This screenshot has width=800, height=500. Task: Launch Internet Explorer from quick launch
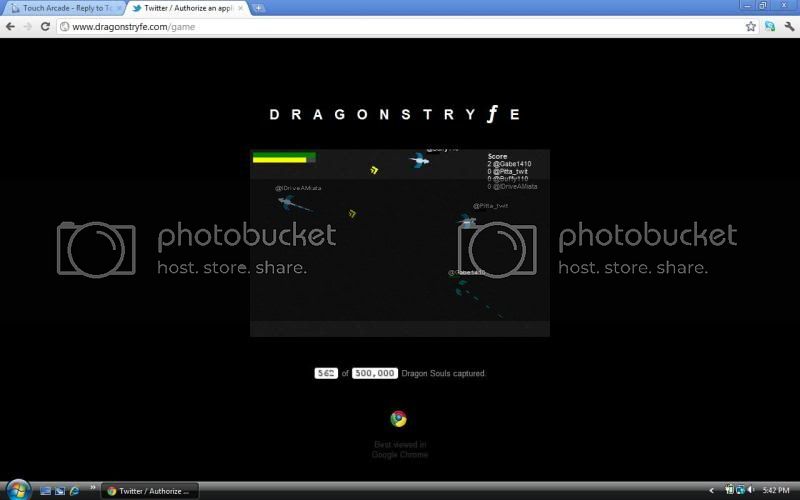74,491
